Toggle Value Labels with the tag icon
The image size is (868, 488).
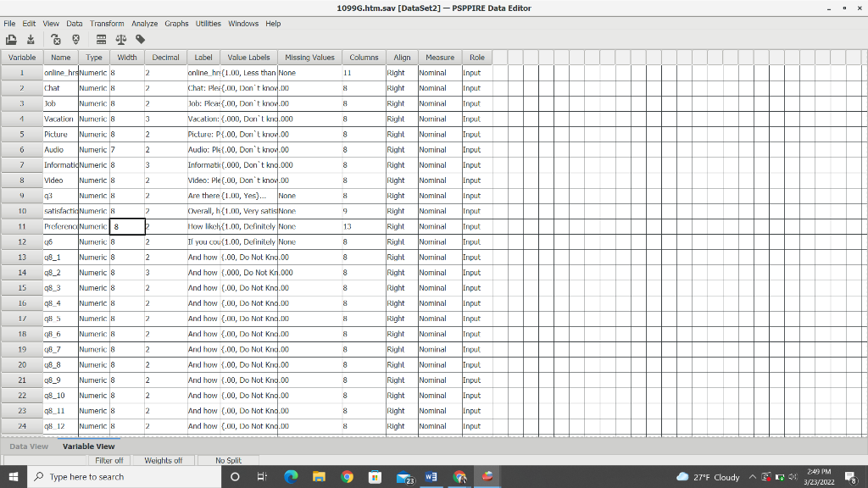coord(140,38)
